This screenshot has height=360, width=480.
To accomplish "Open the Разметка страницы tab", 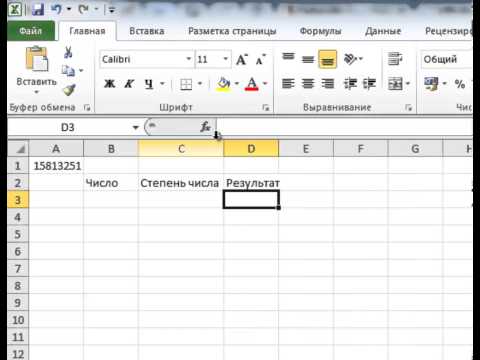I will click(232, 31).
